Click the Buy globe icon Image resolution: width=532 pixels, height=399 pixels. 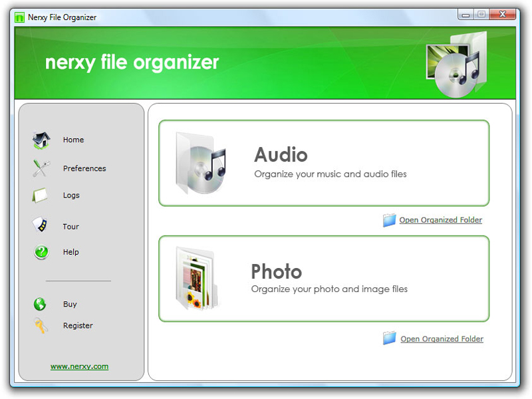point(40,304)
